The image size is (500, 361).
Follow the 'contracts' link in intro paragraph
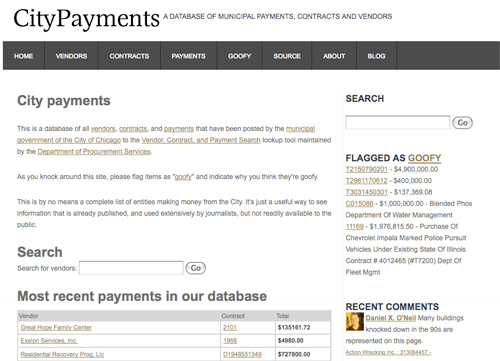[133, 129]
